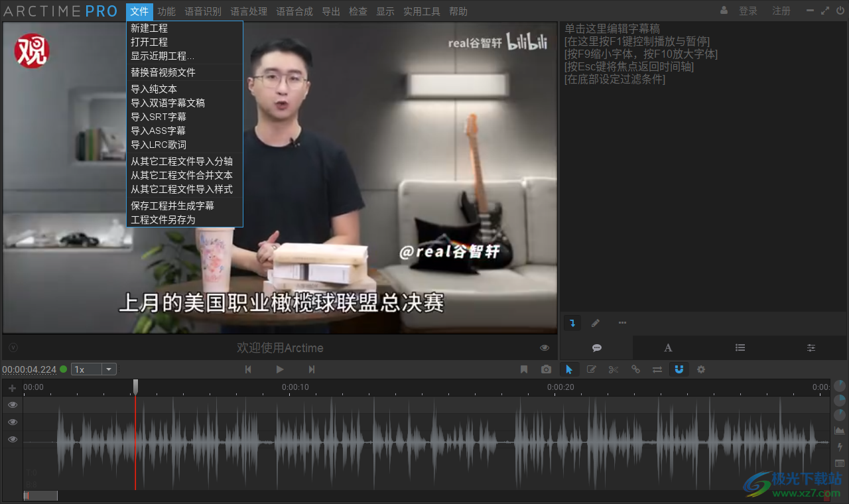The image size is (849, 504).
Task: Toggle visibility eye of the second track
Action: (x=13, y=422)
